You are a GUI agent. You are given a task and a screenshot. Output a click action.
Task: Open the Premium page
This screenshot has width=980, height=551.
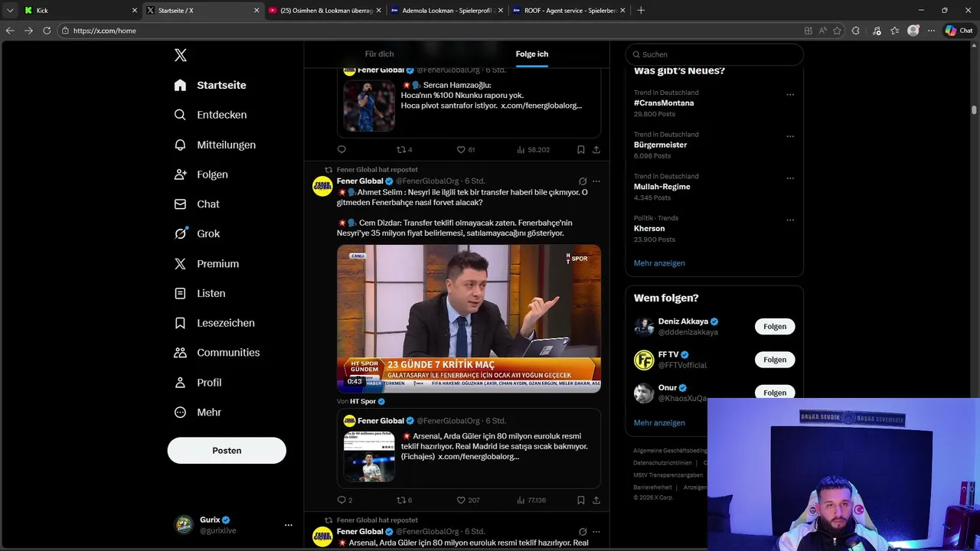pyautogui.click(x=207, y=263)
